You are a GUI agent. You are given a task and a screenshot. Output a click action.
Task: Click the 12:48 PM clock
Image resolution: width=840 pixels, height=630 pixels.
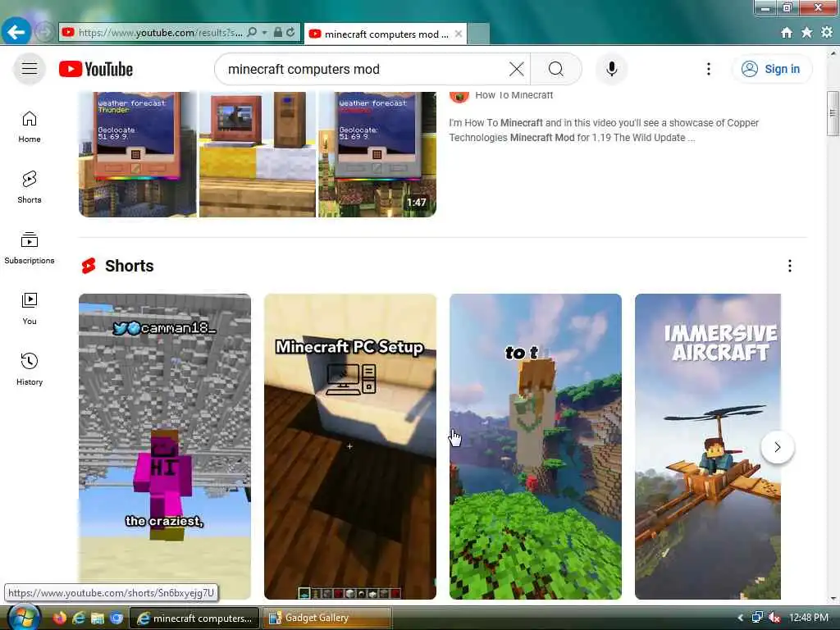click(x=809, y=618)
